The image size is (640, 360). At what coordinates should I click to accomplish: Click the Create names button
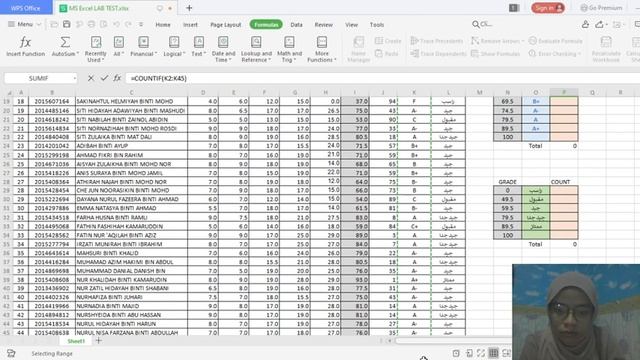388,41
